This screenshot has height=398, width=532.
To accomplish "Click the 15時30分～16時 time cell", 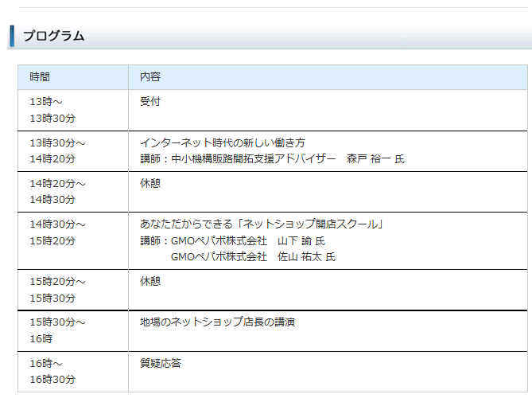I will coord(73,331).
